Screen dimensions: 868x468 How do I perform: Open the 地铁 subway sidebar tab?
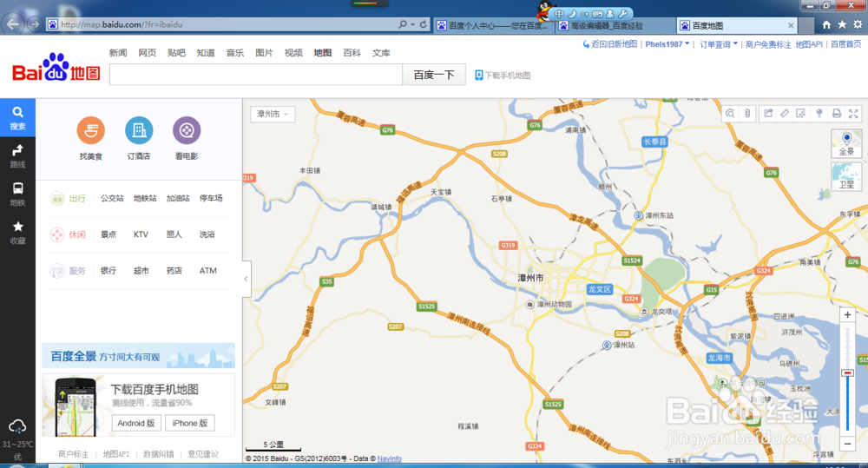click(x=17, y=194)
